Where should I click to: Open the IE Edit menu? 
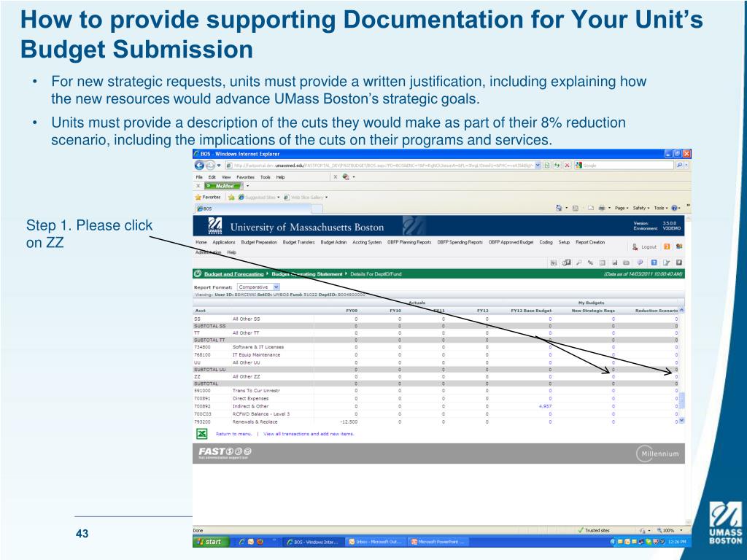coord(212,177)
